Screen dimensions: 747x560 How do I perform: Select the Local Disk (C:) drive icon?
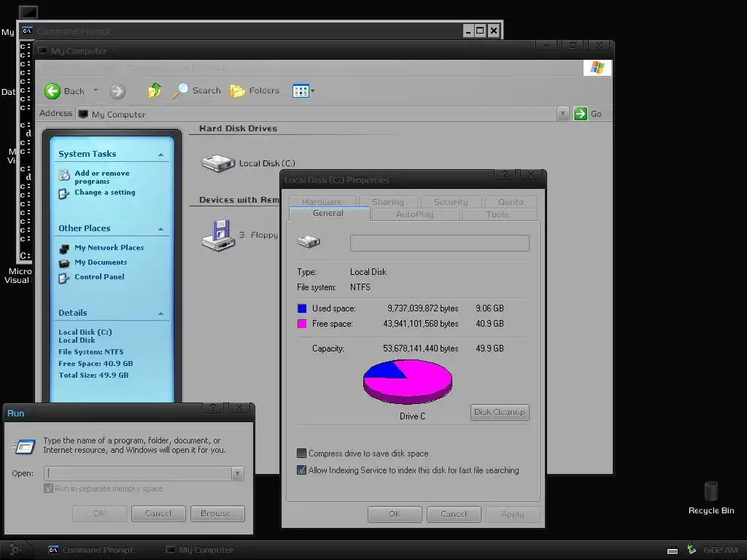[x=218, y=163]
